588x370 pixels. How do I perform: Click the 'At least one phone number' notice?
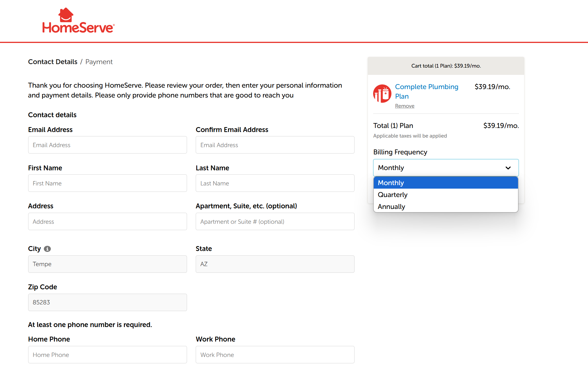click(90, 325)
